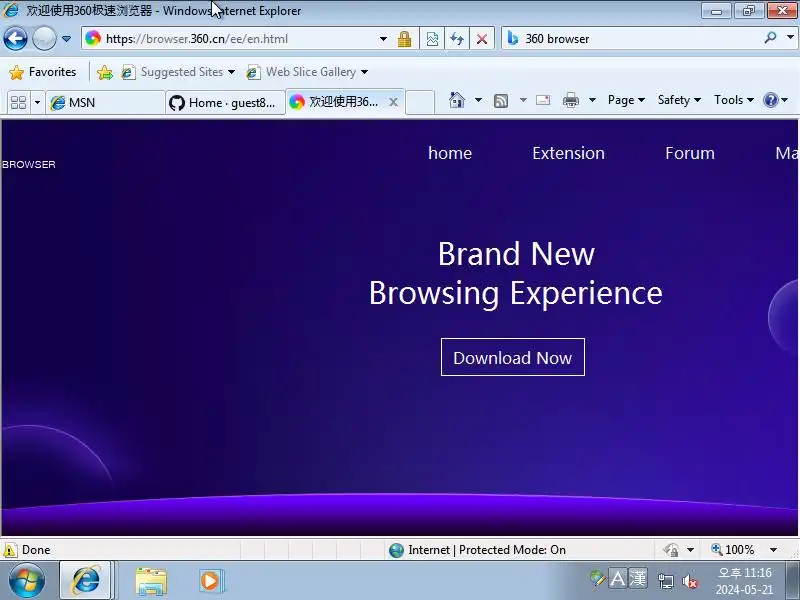800x600 pixels.
Task: Open the Web Slice Gallery link
Action: [307, 72]
